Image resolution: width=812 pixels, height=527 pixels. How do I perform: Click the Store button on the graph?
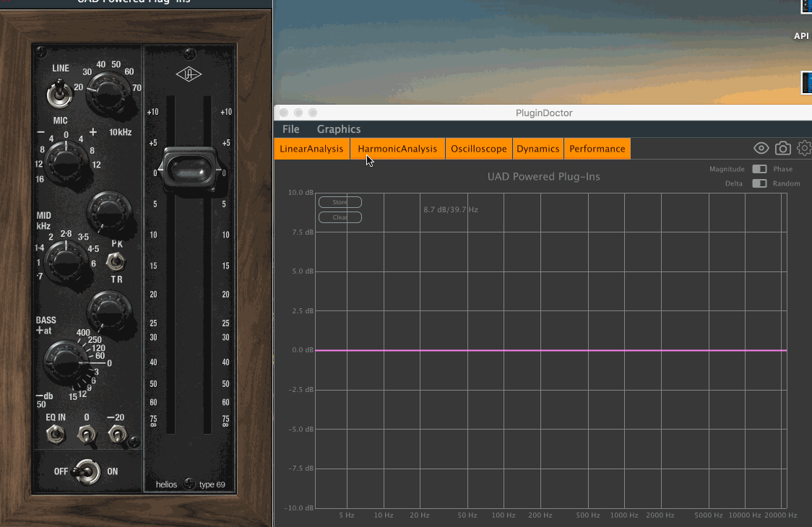pyautogui.click(x=340, y=202)
